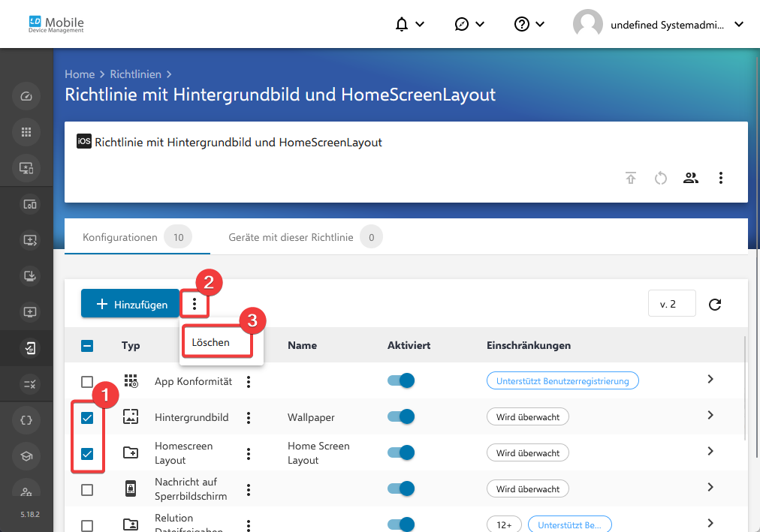Open the education graduation cap sidebar icon
The width and height of the screenshot is (760, 532).
pos(26,456)
